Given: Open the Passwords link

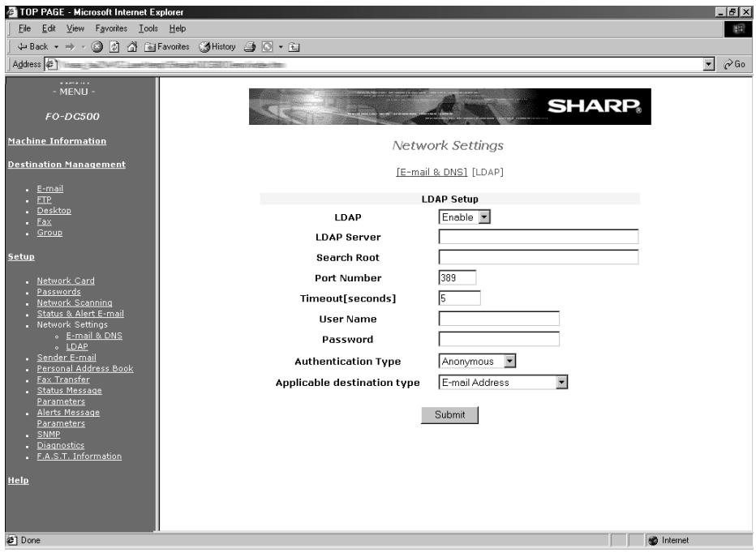Looking at the screenshot, I should 59,292.
